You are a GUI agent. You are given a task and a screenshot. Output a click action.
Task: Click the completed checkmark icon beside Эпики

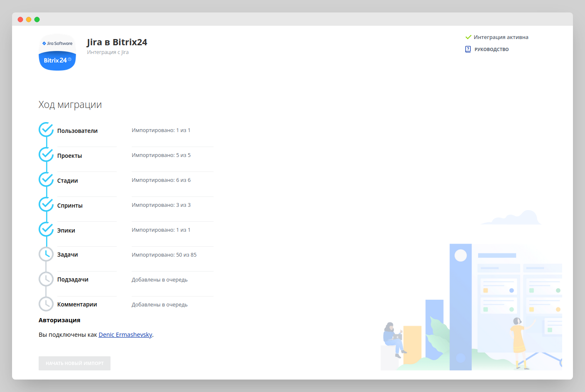click(46, 229)
